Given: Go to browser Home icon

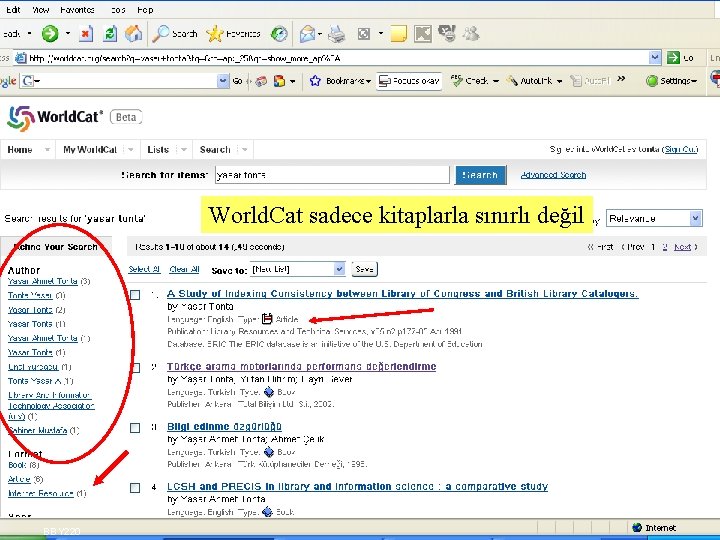Looking at the screenshot, I should pyautogui.click(x=133, y=34).
